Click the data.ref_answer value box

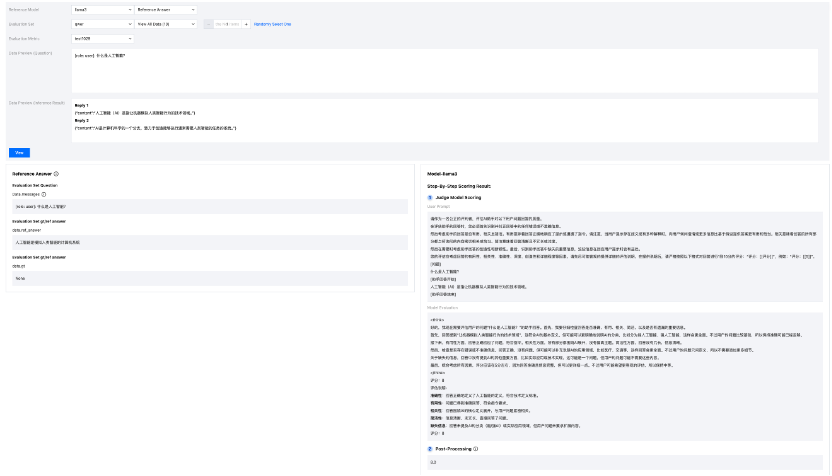(208, 242)
